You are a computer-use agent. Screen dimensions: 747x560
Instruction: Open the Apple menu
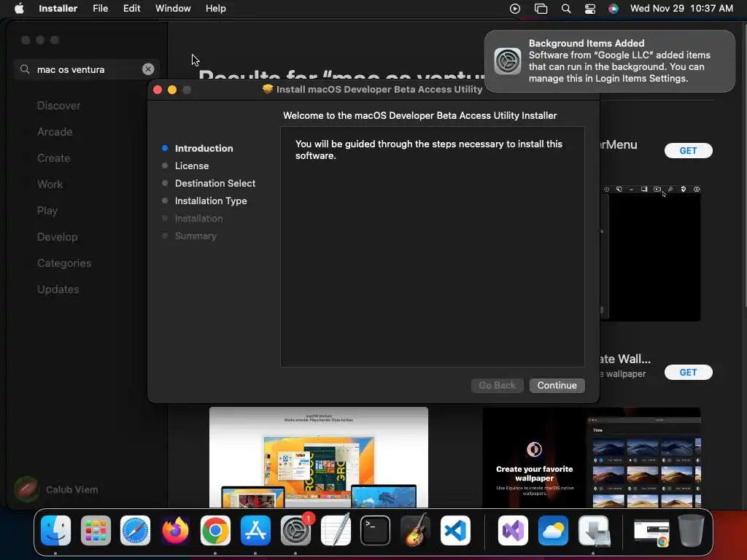point(19,9)
